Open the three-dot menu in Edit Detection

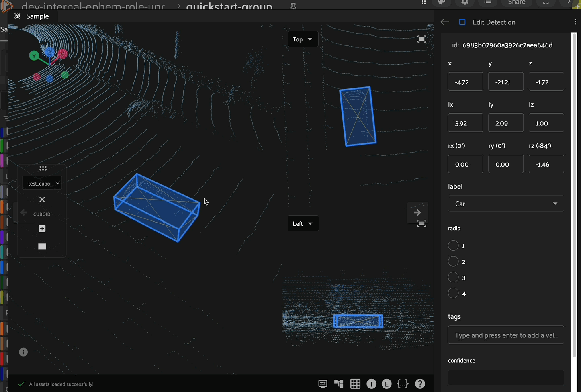575,22
